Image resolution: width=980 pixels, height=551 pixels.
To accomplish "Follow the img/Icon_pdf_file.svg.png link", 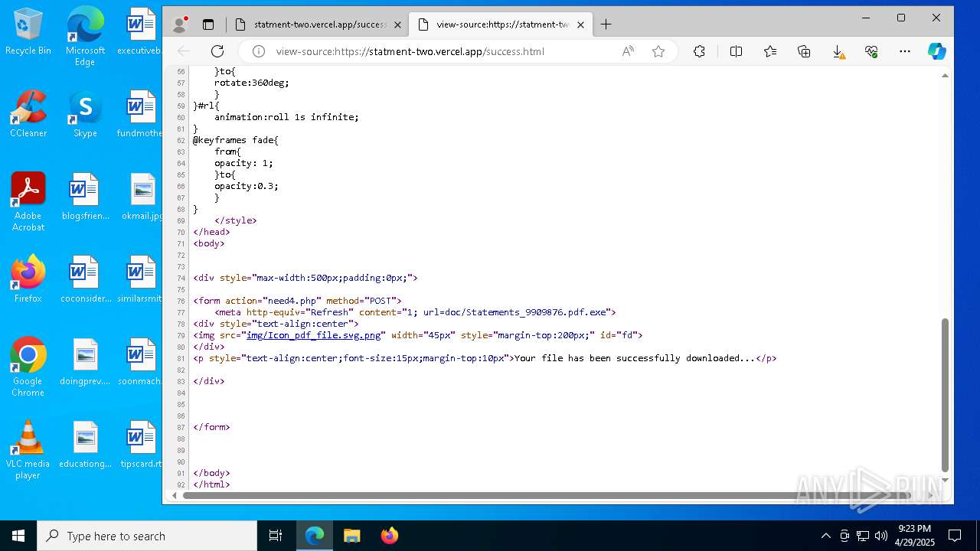I will (x=313, y=335).
